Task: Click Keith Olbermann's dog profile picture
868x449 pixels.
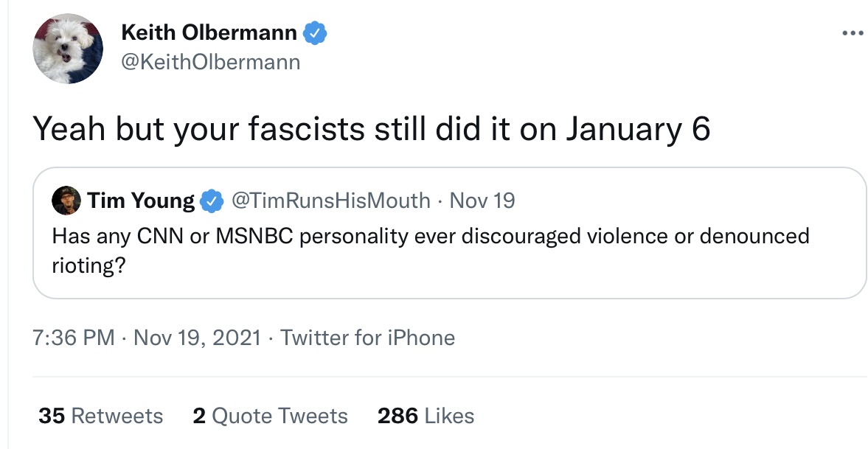Action: coord(68,49)
